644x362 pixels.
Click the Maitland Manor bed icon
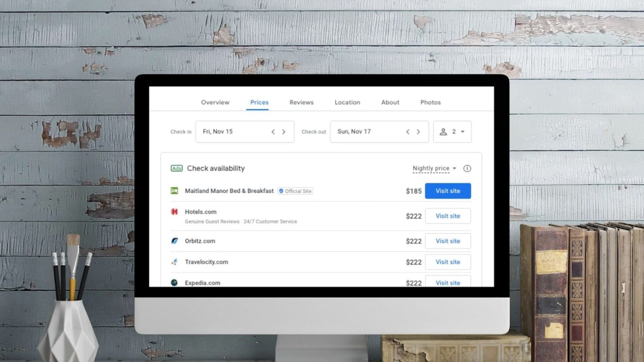pyautogui.click(x=174, y=190)
